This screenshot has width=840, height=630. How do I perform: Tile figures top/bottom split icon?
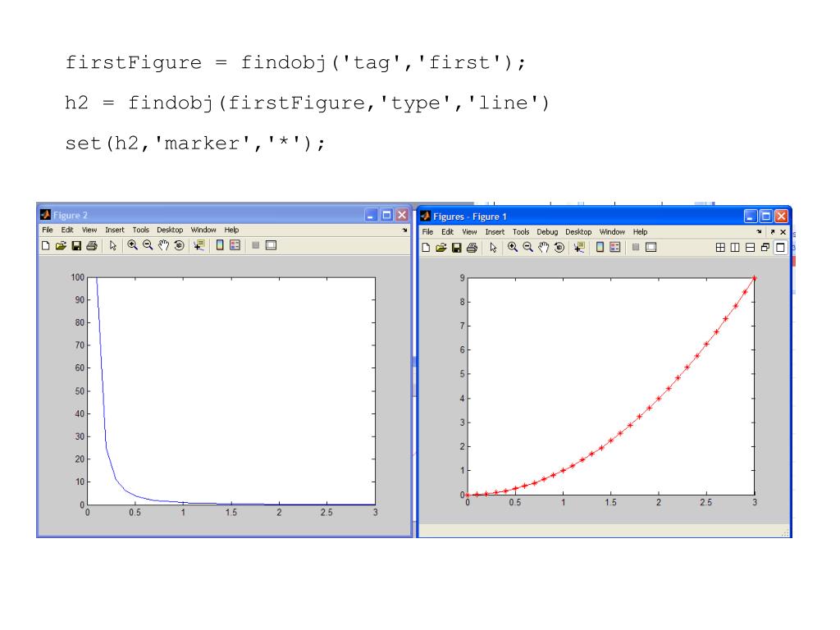750,248
